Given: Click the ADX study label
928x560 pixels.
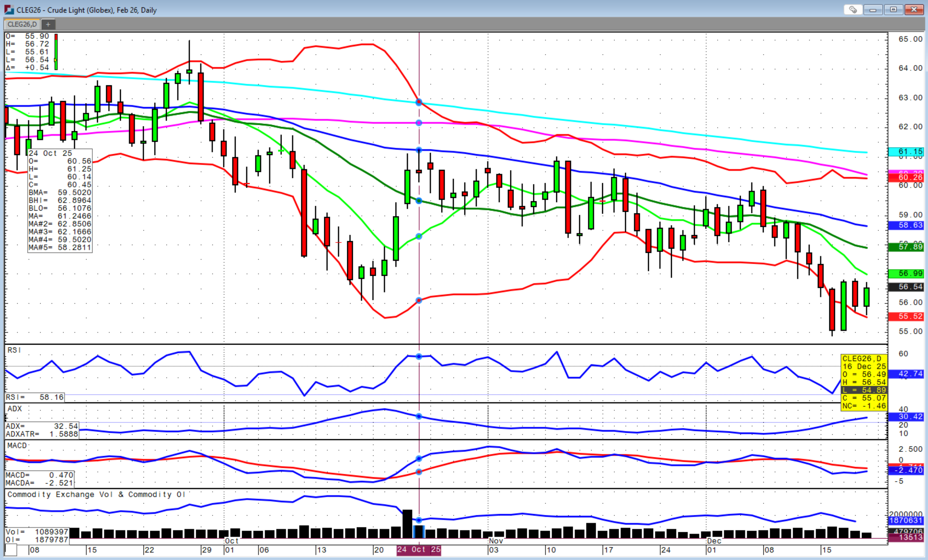Looking at the screenshot, I should [14, 409].
